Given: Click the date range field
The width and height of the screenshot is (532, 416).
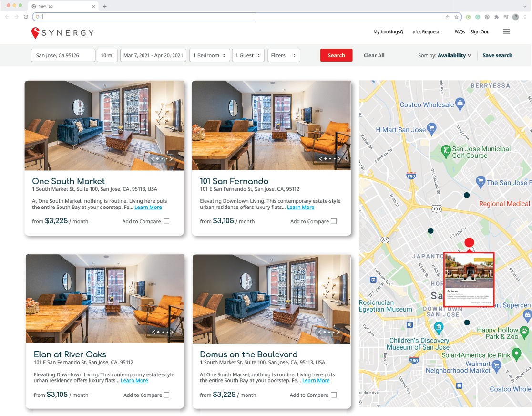Looking at the screenshot, I should (153, 55).
